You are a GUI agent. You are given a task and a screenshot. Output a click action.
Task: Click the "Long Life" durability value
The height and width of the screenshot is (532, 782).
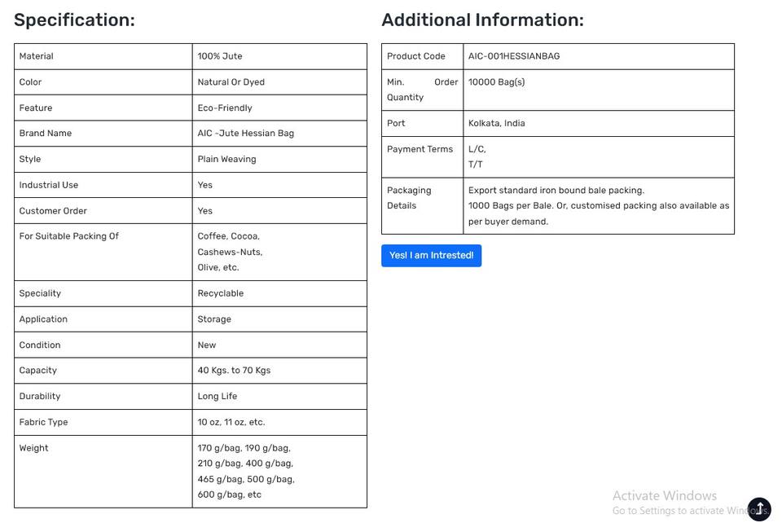tap(217, 397)
